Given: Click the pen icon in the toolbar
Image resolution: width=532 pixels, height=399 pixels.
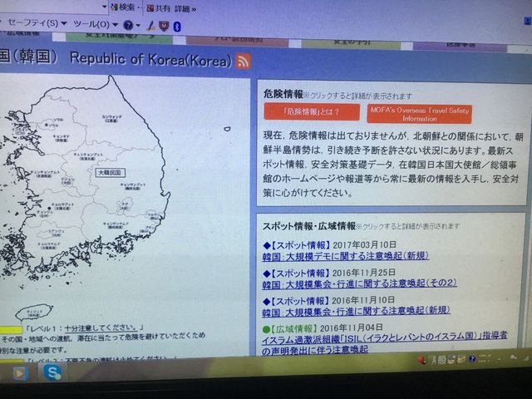Looking at the screenshot, I should [150, 27].
